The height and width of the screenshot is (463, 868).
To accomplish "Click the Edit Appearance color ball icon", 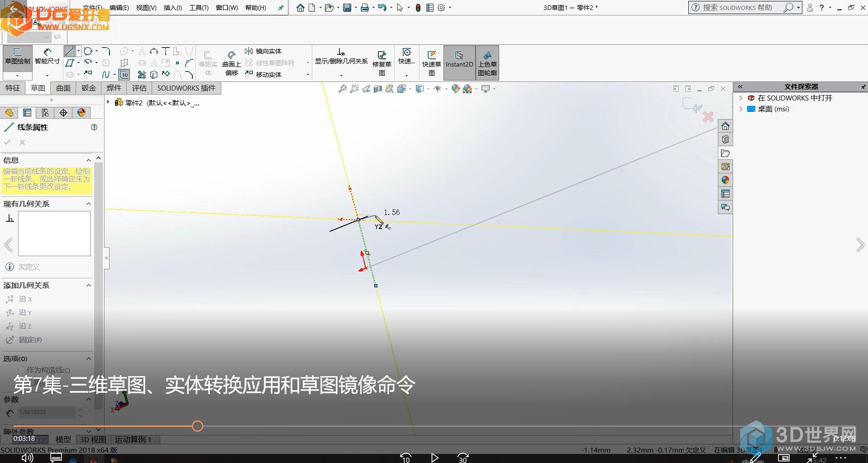I will [455, 89].
